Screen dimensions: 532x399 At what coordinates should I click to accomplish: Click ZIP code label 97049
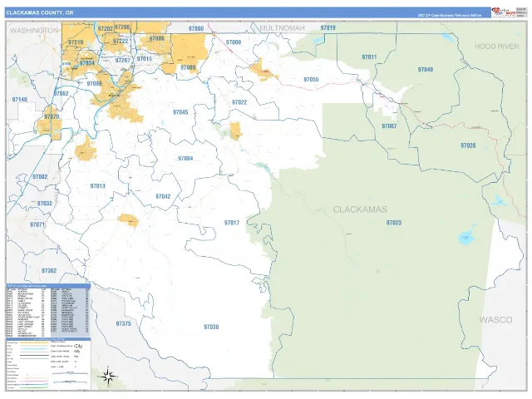(x=426, y=70)
